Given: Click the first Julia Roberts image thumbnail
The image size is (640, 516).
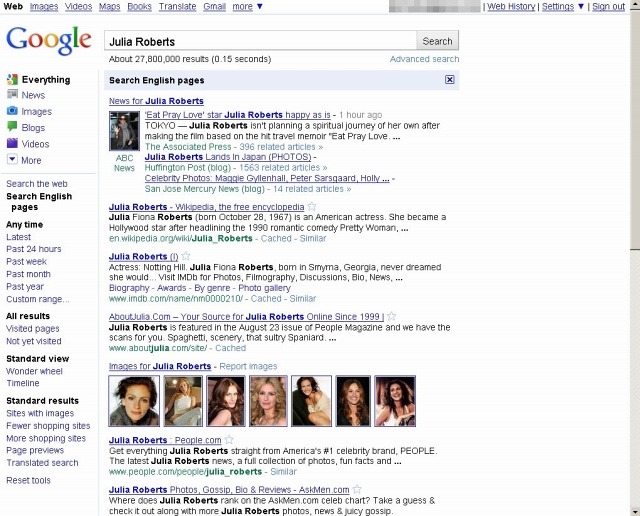Looking at the screenshot, I should pyautogui.click(x=134, y=401).
